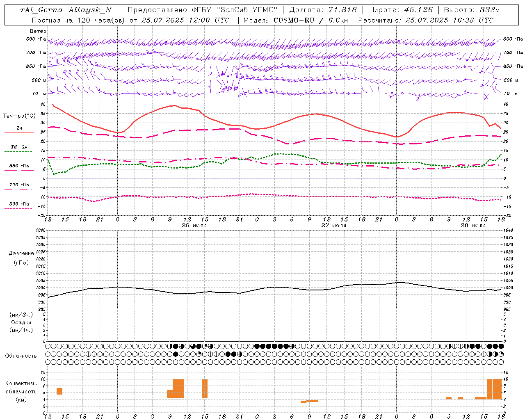Click the small orange bar at 14-15h on 25 July

[59, 391]
